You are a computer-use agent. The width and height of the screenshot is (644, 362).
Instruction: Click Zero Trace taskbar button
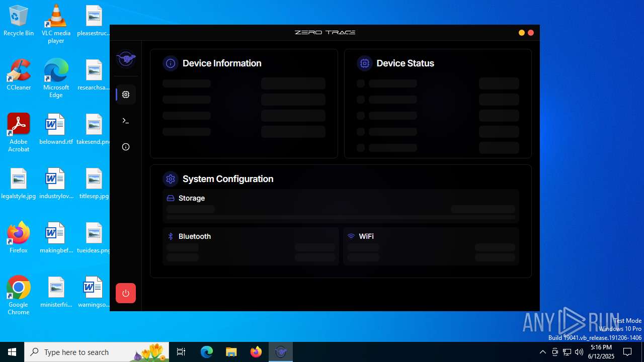pos(281,352)
